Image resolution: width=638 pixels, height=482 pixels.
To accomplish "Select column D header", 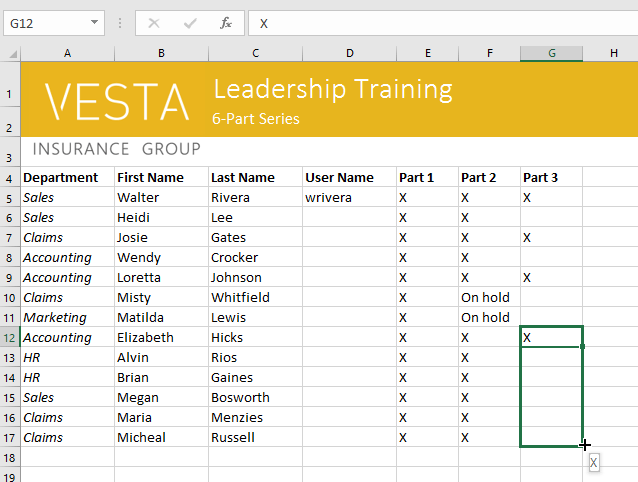I will click(x=349, y=53).
